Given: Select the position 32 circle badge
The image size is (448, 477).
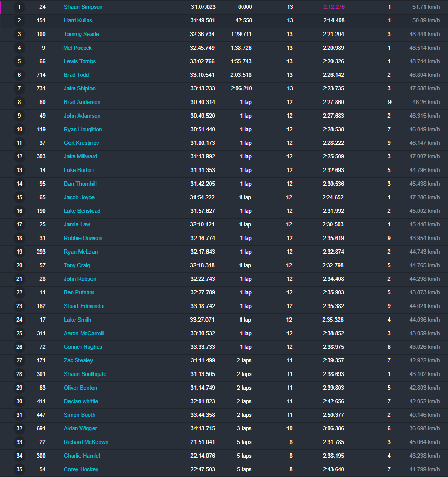Looking at the screenshot, I should click(x=19, y=429).
